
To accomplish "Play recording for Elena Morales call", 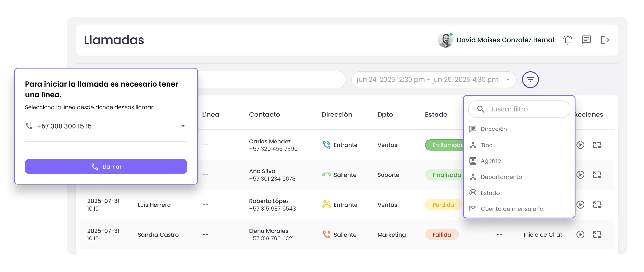I will pos(580,235).
